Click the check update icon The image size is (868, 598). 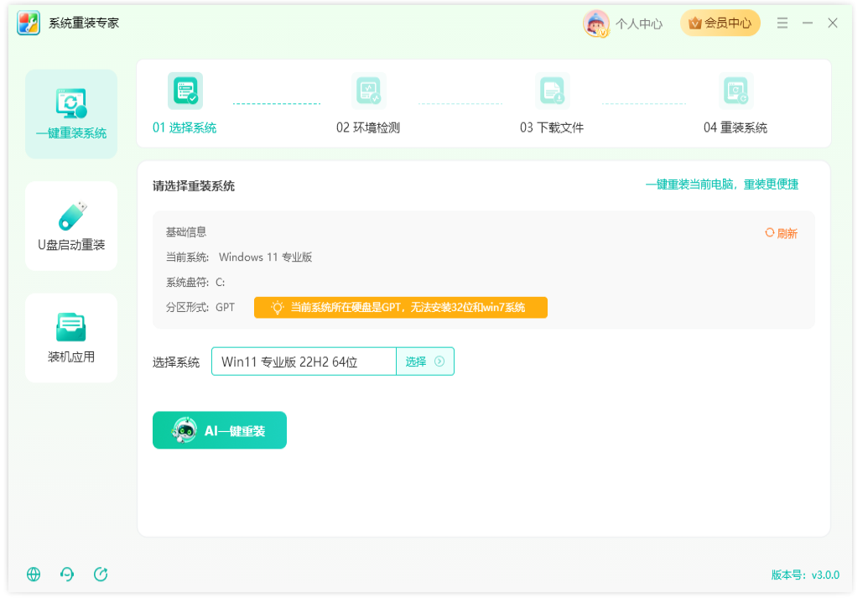(x=101, y=575)
